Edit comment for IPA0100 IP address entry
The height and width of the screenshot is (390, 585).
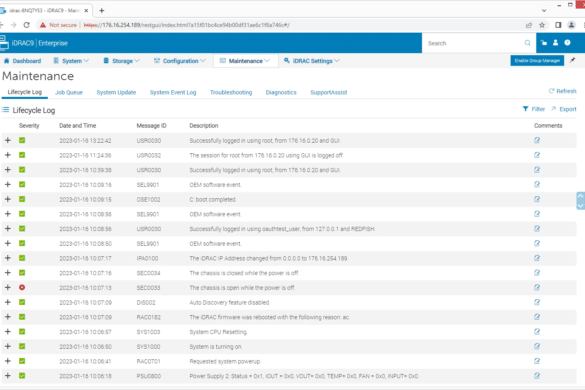tap(537, 258)
